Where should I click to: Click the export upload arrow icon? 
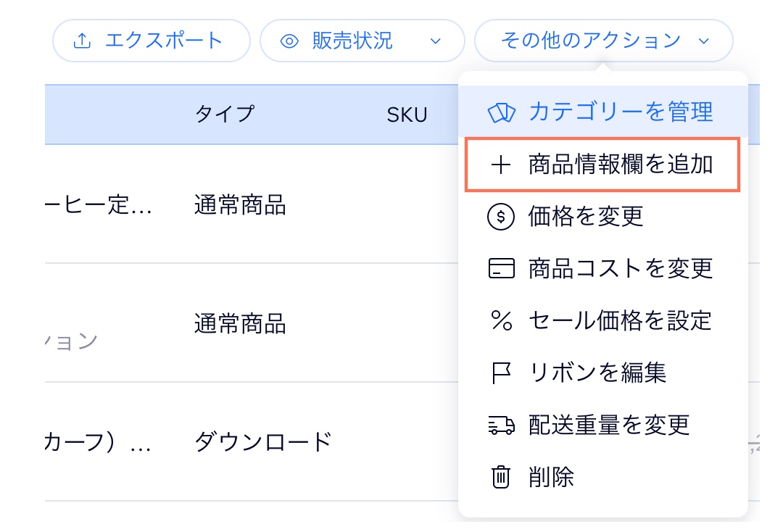(x=83, y=41)
